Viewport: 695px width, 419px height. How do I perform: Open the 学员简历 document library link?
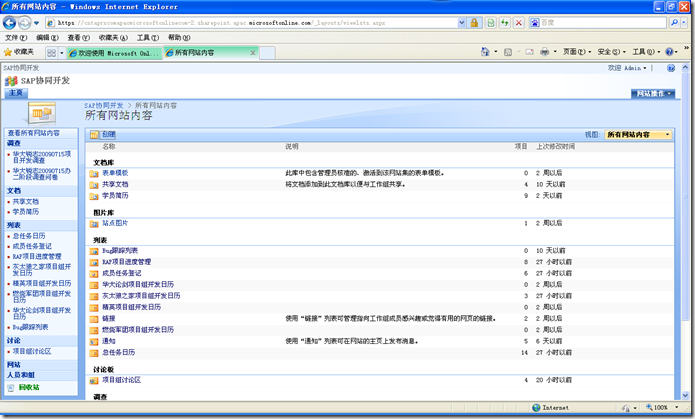point(115,196)
